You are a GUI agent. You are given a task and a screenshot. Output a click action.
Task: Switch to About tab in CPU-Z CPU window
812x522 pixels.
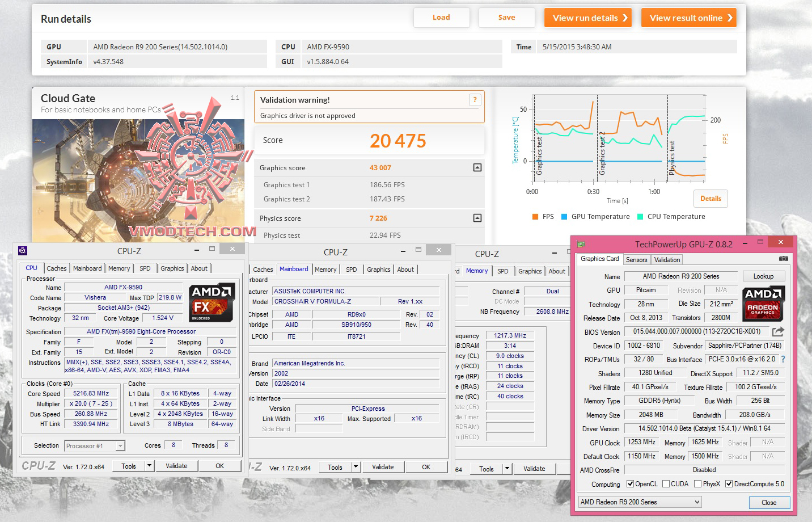click(199, 268)
